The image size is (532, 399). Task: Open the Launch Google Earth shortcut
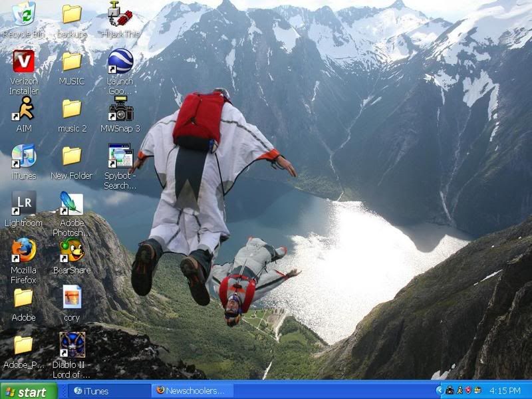point(120,62)
